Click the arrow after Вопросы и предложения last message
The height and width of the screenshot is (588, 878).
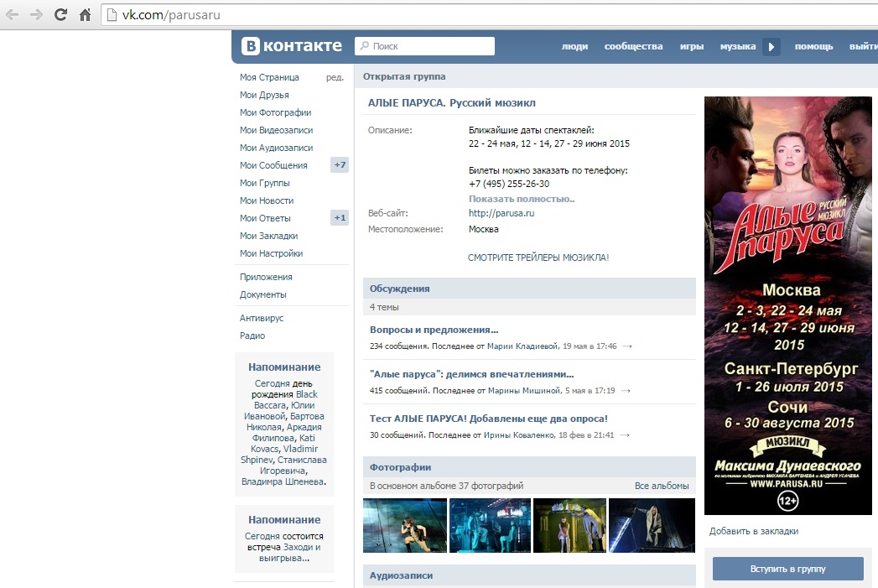627,346
